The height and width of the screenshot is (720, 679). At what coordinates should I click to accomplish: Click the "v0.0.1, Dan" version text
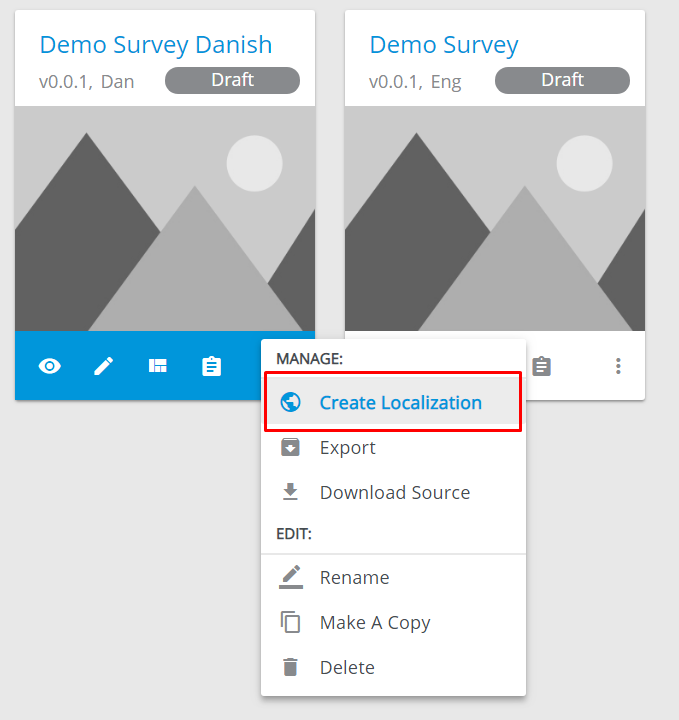(86, 82)
